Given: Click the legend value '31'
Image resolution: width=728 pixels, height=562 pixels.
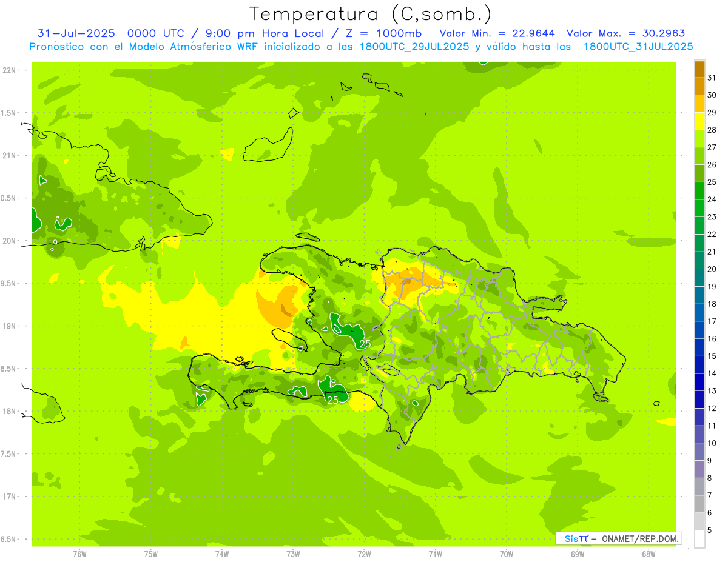Looking at the screenshot, I should 712,78.
